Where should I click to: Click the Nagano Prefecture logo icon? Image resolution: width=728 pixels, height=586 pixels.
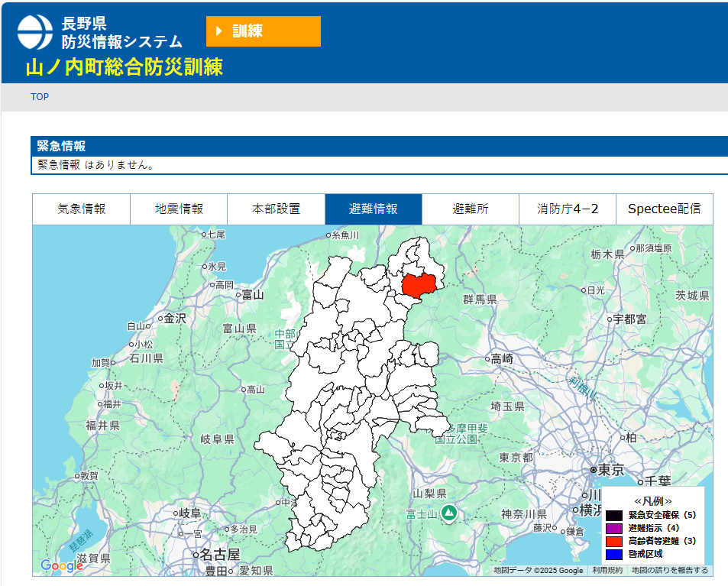click(35, 31)
